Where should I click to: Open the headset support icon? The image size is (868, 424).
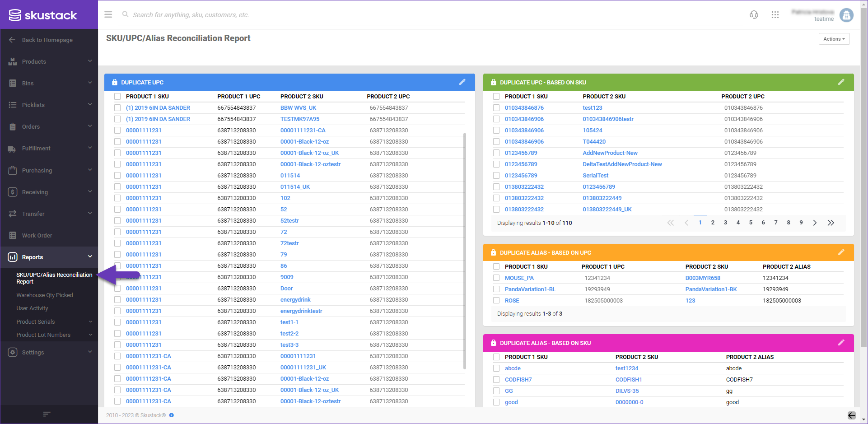(x=754, y=15)
